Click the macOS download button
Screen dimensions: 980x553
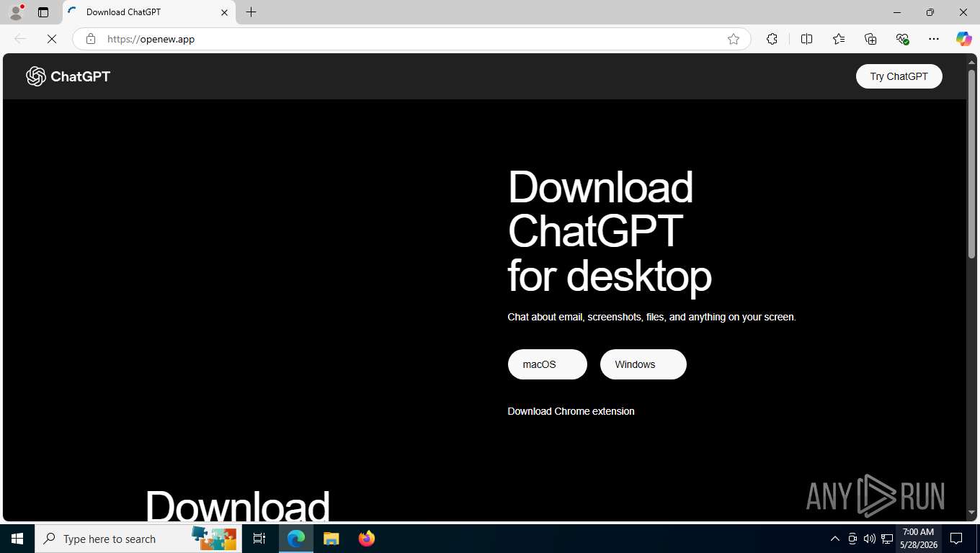tap(548, 364)
